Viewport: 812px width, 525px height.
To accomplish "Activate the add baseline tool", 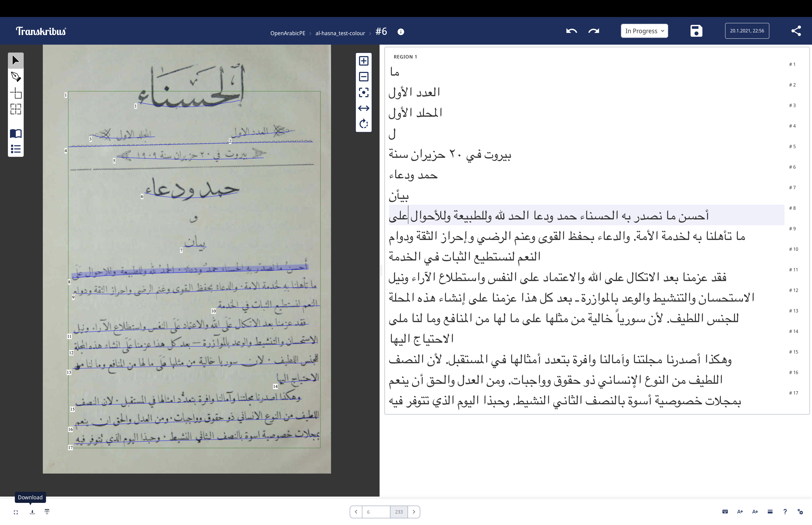I will [x=15, y=93].
